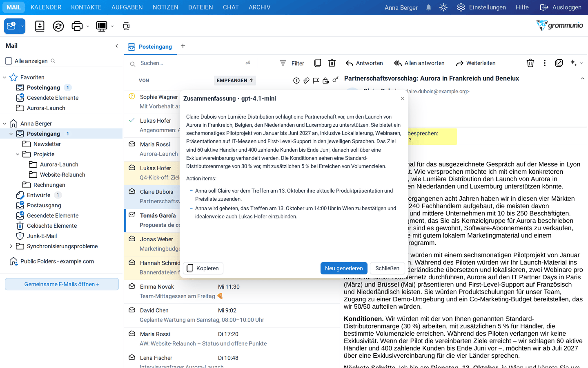The width and height of the screenshot is (588, 368).
Task: Expand the Synchronisierungsprobleme folder
Action: [x=11, y=246]
